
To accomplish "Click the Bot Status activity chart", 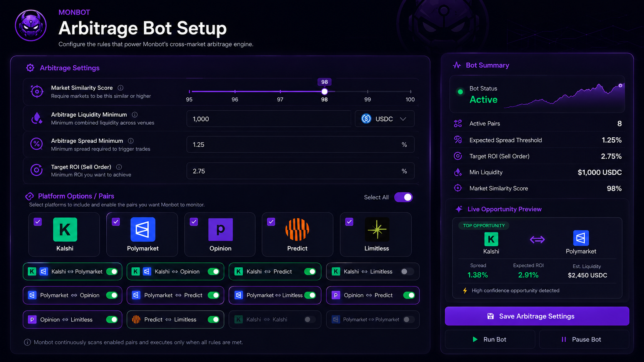I will pyautogui.click(x=564, y=95).
